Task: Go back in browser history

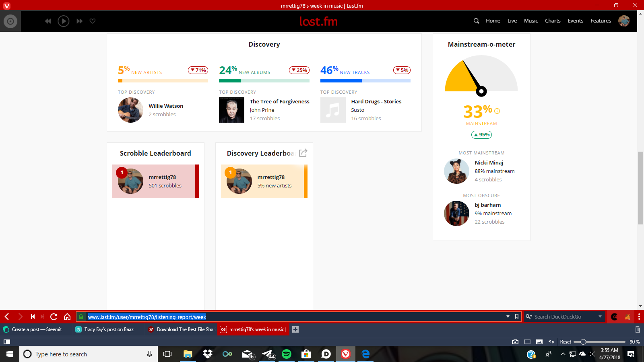Action: (x=7, y=317)
